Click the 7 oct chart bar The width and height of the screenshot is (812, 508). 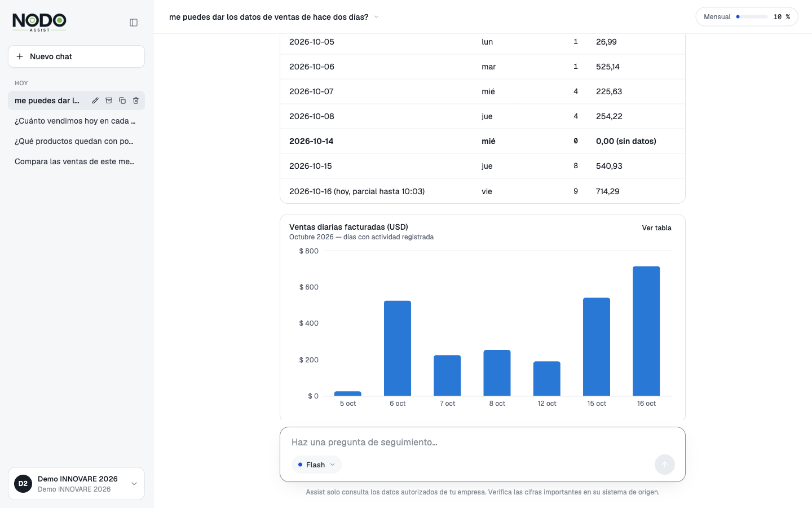[447, 375]
